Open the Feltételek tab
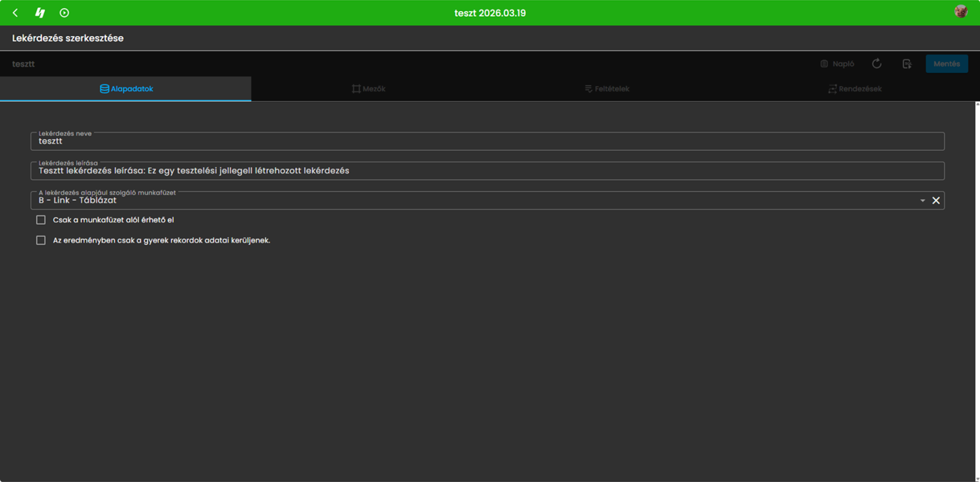Screen dimensions: 980x482 point(607,89)
